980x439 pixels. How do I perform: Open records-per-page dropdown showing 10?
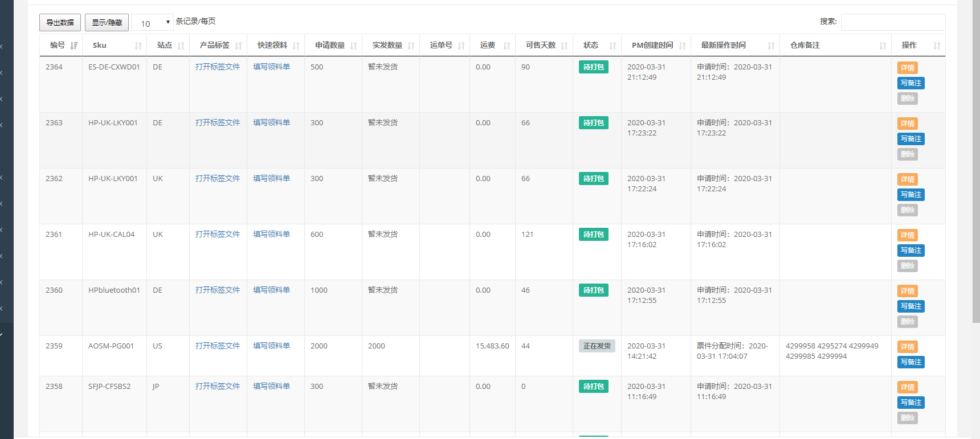tap(153, 23)
